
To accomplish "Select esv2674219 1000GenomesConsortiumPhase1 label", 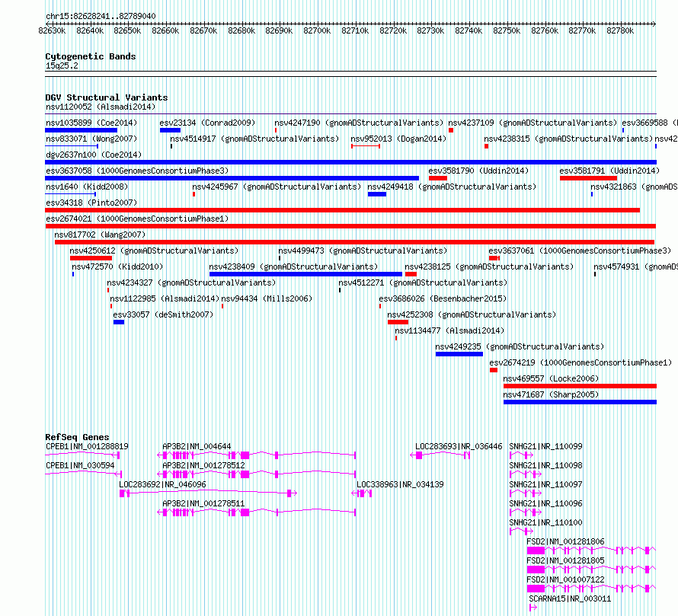I will (x=580, y=362).
